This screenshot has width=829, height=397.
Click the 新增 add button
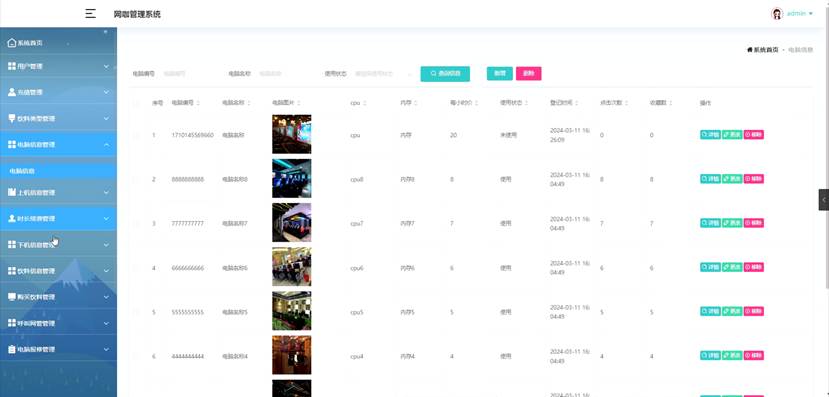[x=500, y=73]
